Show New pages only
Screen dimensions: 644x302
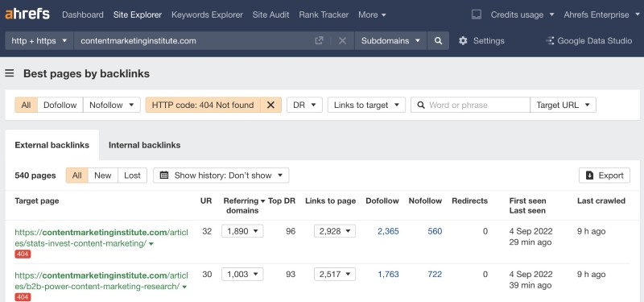tap(103, 176)
